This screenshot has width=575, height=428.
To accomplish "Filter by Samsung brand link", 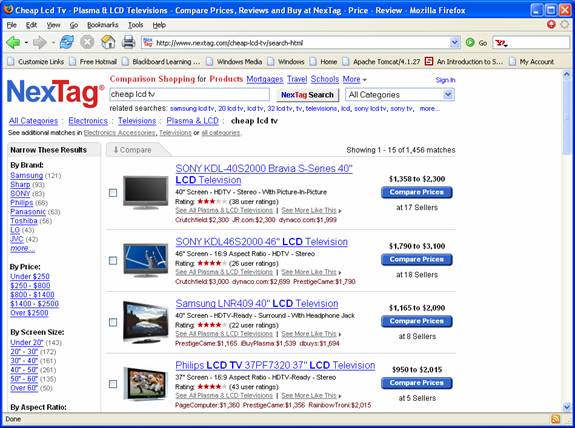I will (26, 175).
